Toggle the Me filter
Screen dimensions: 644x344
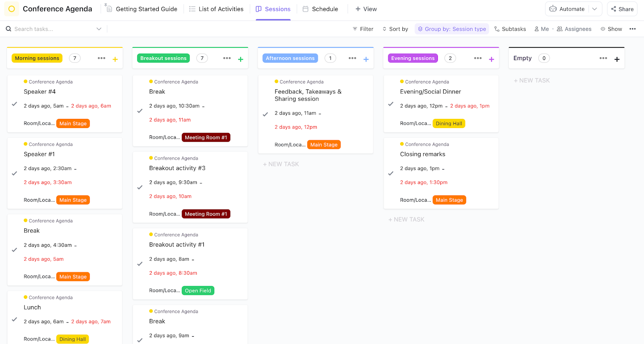[541, 29]
